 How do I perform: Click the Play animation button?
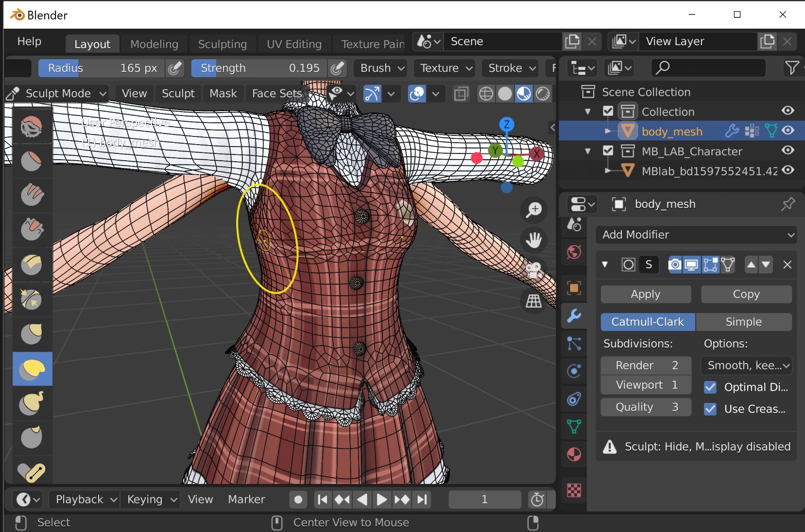382,499
